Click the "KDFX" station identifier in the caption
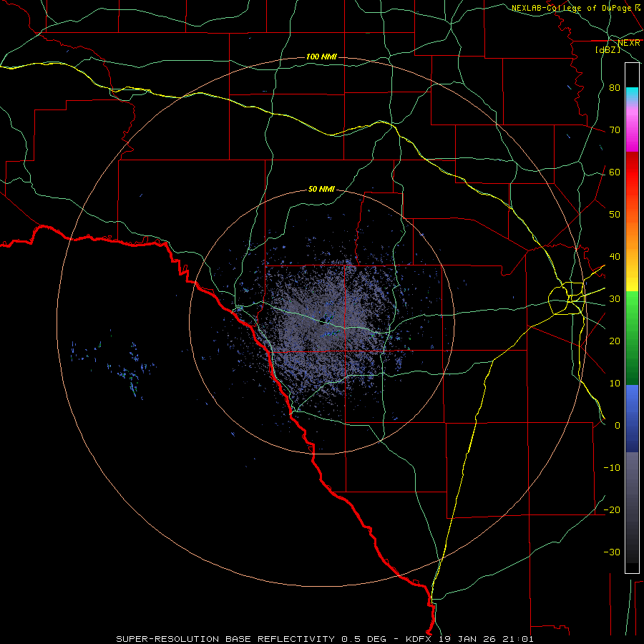 coord(420,639)
